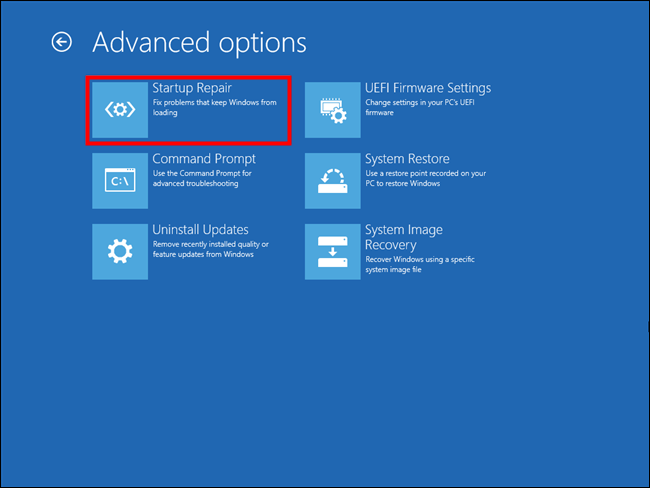Click 'Remove recently installed quality or feature updates'
The height and width of the screenshot is (488, 650).
(x=211, y=249)
